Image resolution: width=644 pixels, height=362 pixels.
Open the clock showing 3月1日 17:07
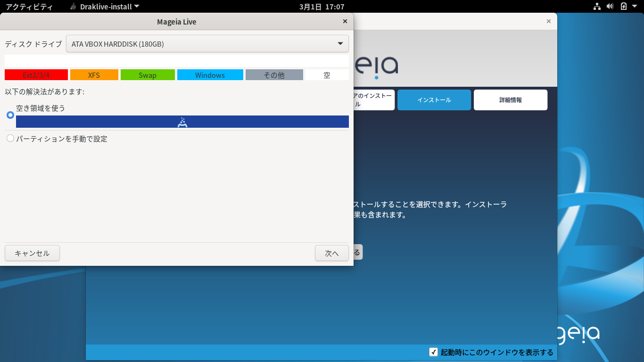point(322,7)
